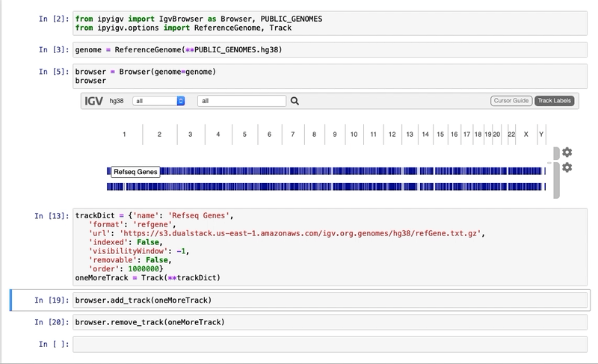Click the IGV logo
598x364 pixels.
point(94,101)
